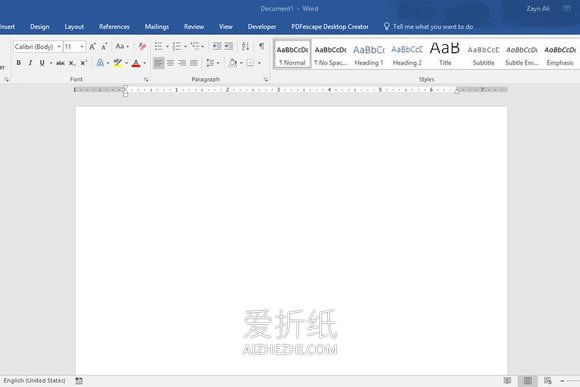Align text right

[182, 63]
